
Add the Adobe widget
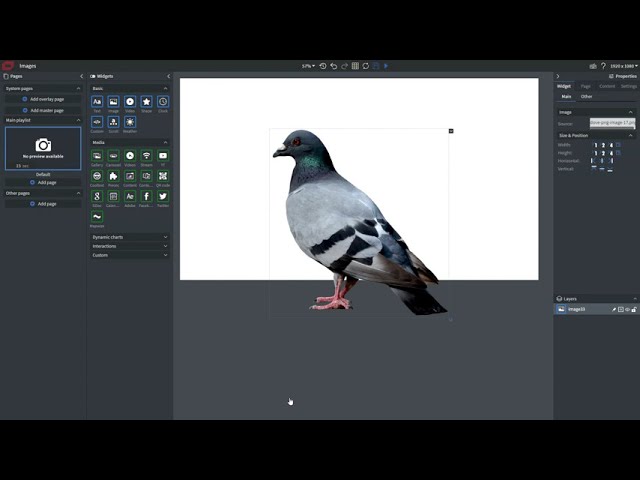click(130, 196)
